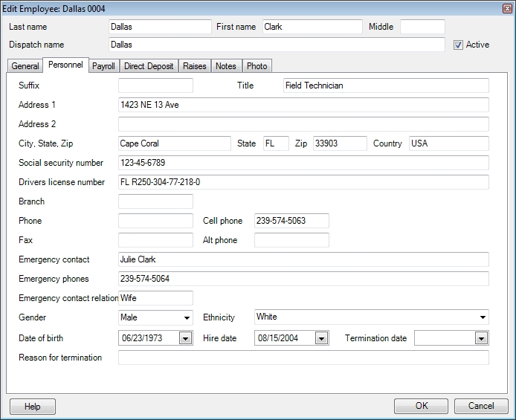Toggle the Active checkbox
This screenshot has width=516, height=420.
[x=458, y=45]
